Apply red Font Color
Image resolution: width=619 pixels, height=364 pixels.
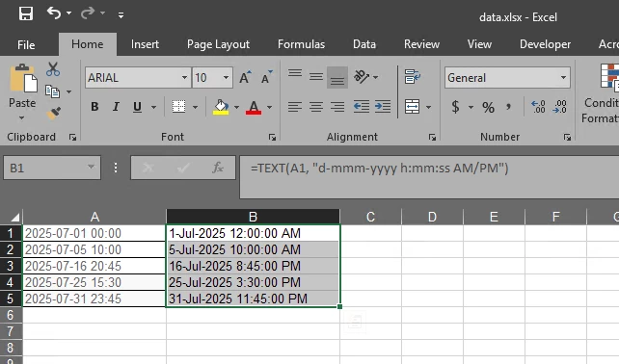tap(254, 107)
